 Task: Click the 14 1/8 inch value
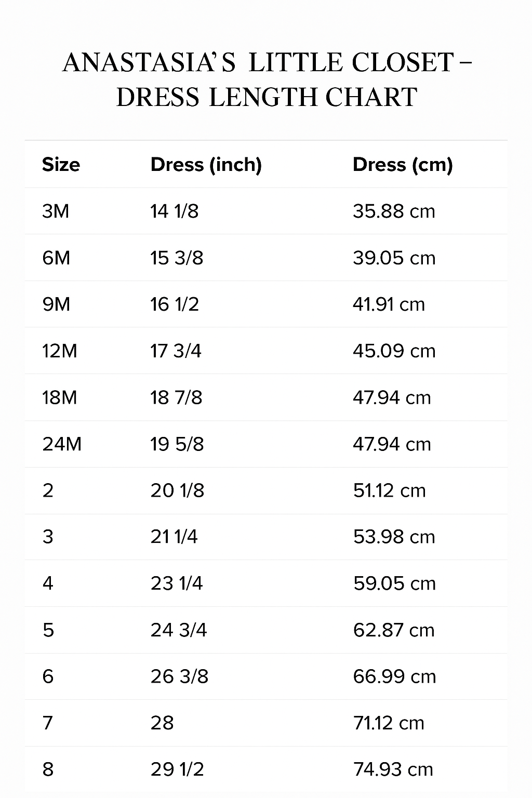pos(175,211)
